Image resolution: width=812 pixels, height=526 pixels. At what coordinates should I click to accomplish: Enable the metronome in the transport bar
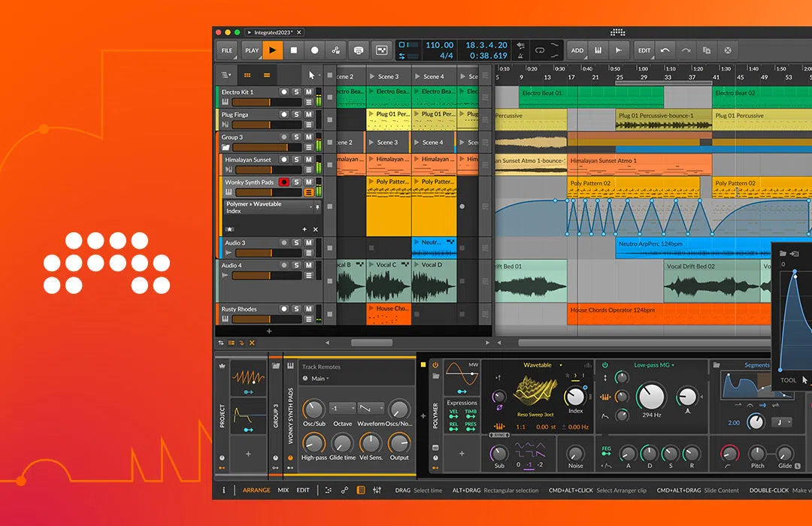tap(520, 55)
